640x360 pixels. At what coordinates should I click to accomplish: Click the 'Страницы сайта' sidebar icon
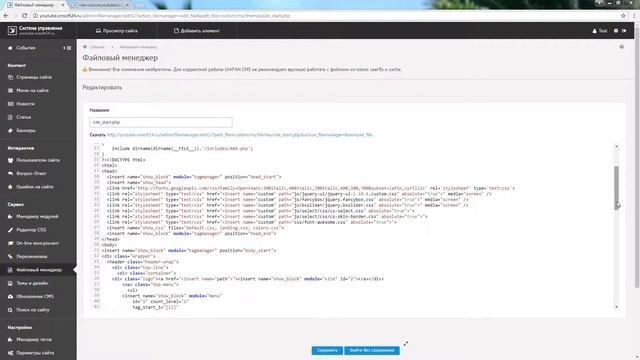(x=10, y=77)
